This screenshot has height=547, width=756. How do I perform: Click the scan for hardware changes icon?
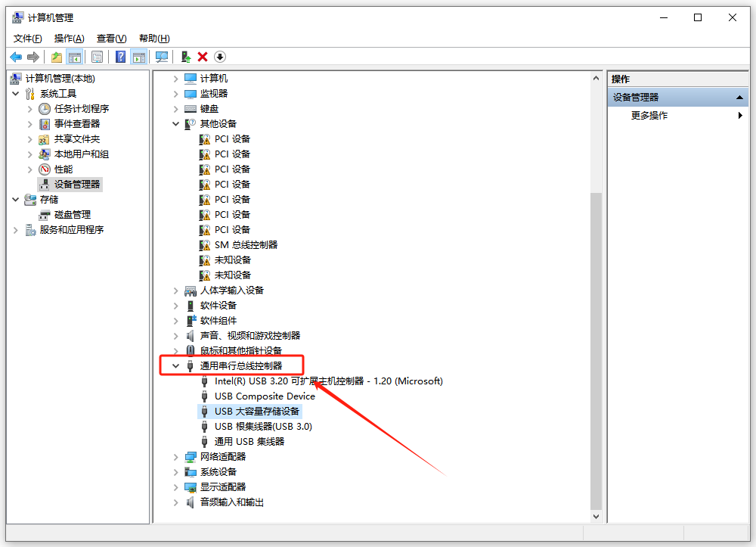click(x=161, y=57)
